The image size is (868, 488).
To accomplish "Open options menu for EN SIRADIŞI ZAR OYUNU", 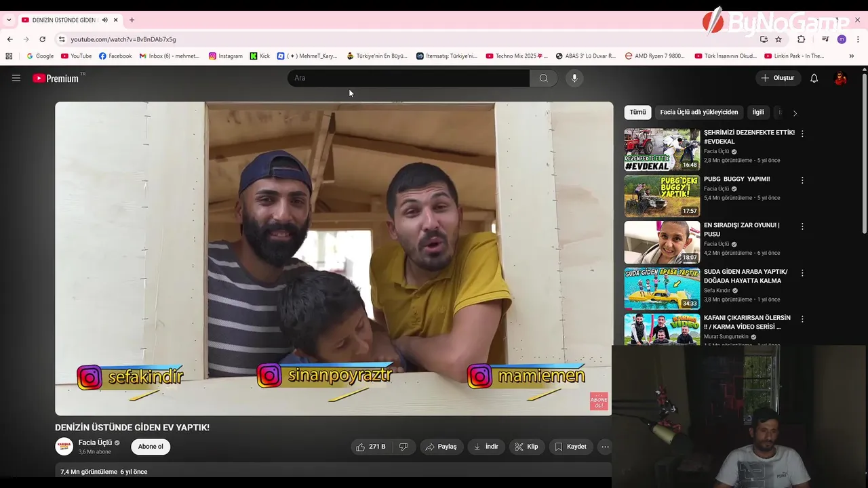I will tap(802, 226).
